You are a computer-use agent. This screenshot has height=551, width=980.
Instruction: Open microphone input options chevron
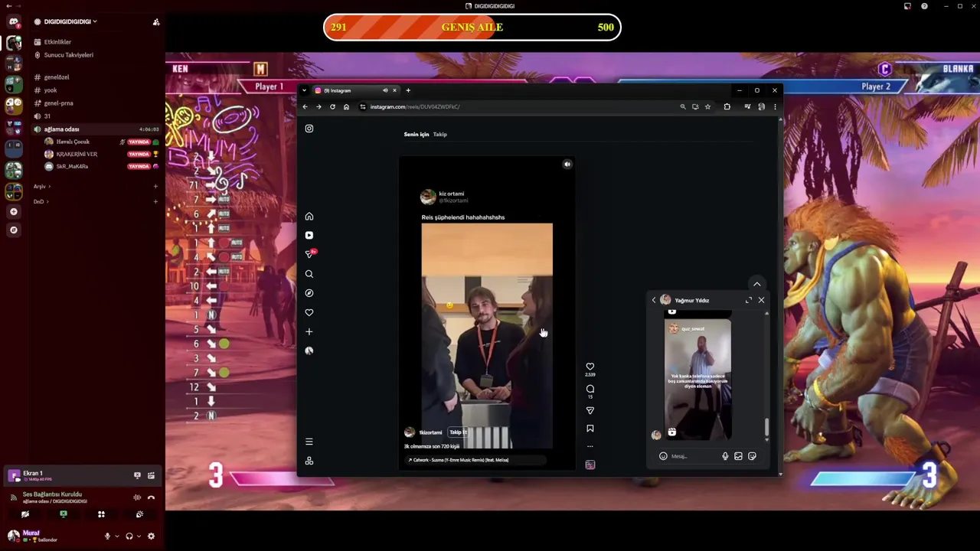[x=116, y=536]
